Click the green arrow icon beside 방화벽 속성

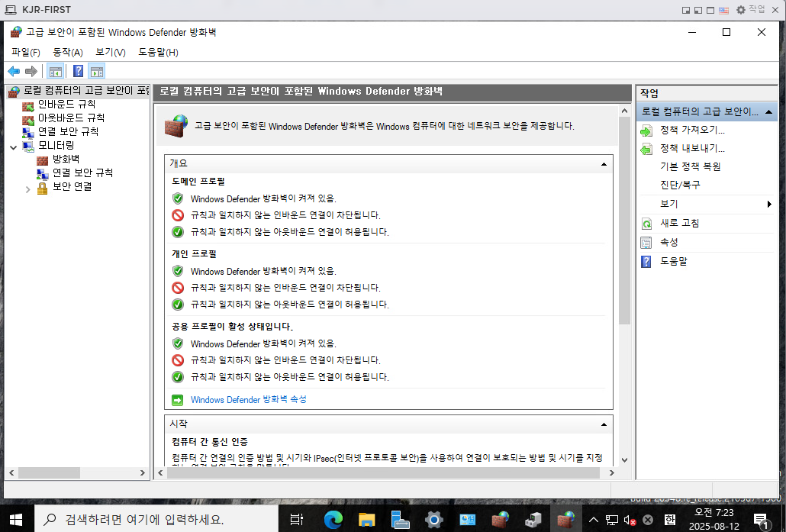point(178,400)
